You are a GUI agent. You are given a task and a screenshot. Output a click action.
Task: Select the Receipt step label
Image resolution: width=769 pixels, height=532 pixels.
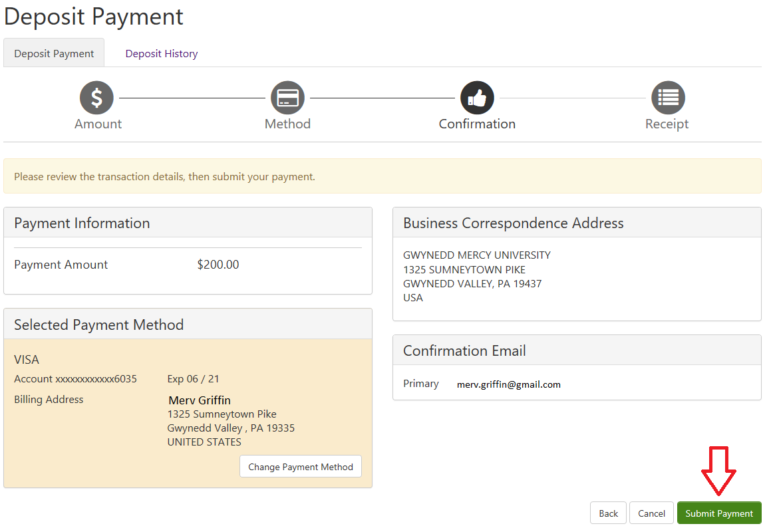click(667, 124)
